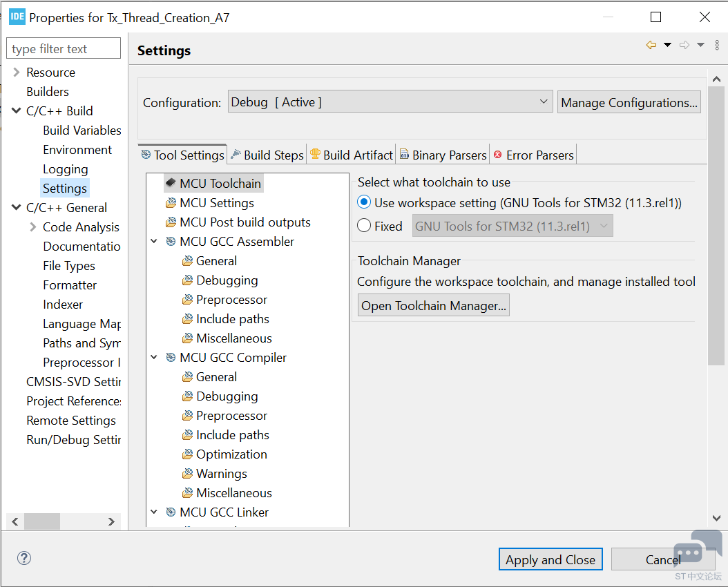Viewport: 728px width, 587px height.
Task: Switch to the Error Parsers tab
Action: pyautogui.click(x=533, y=155)
